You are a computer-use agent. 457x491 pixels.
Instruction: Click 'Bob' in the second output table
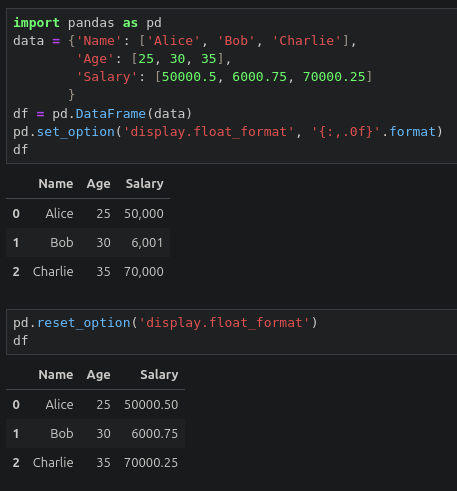tap(62, 434)
